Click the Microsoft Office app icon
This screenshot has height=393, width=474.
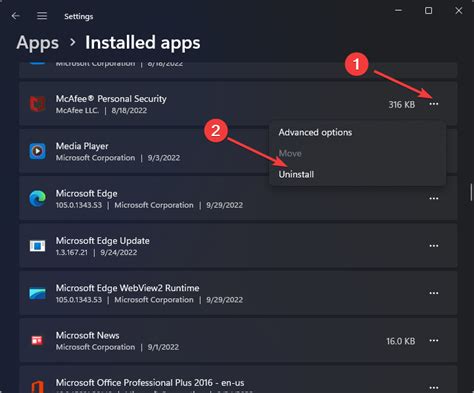38,387
